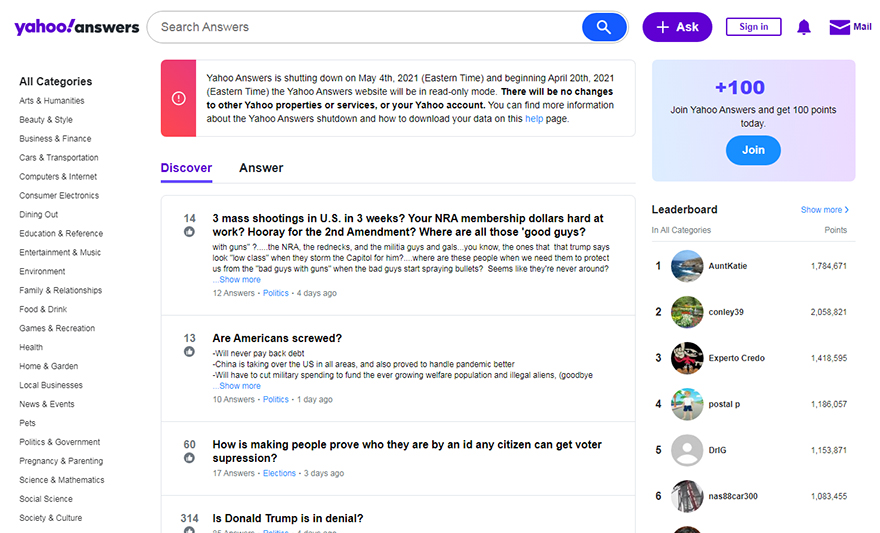This screenshot has height=533, width=880.
Task: Click the Elections category tag
Action: tap(279, 473)
